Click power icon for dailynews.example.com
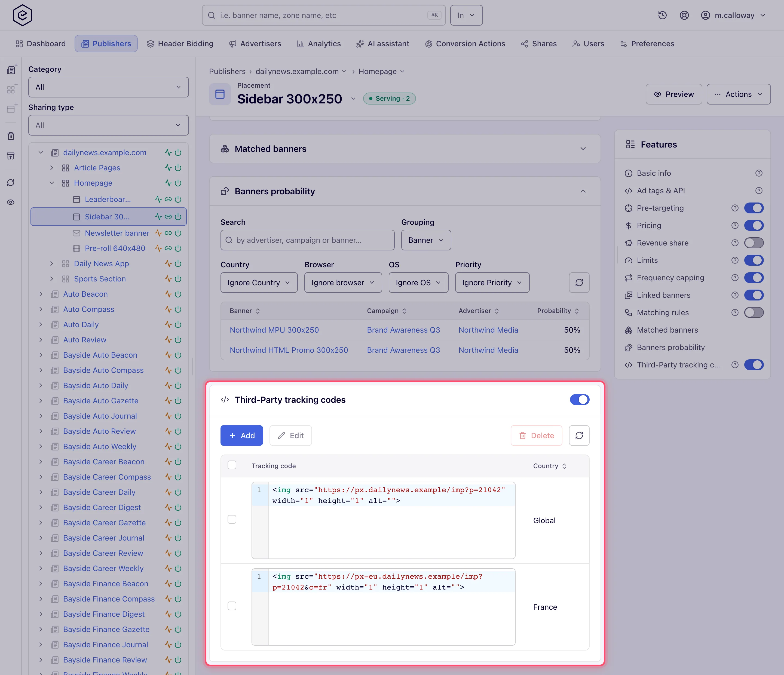The image size is (784, 675). [178, 152]
